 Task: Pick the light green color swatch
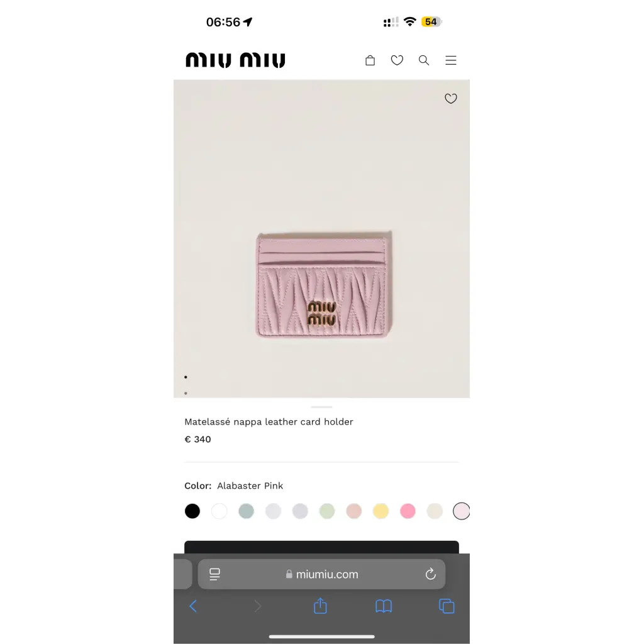point(327,511)
